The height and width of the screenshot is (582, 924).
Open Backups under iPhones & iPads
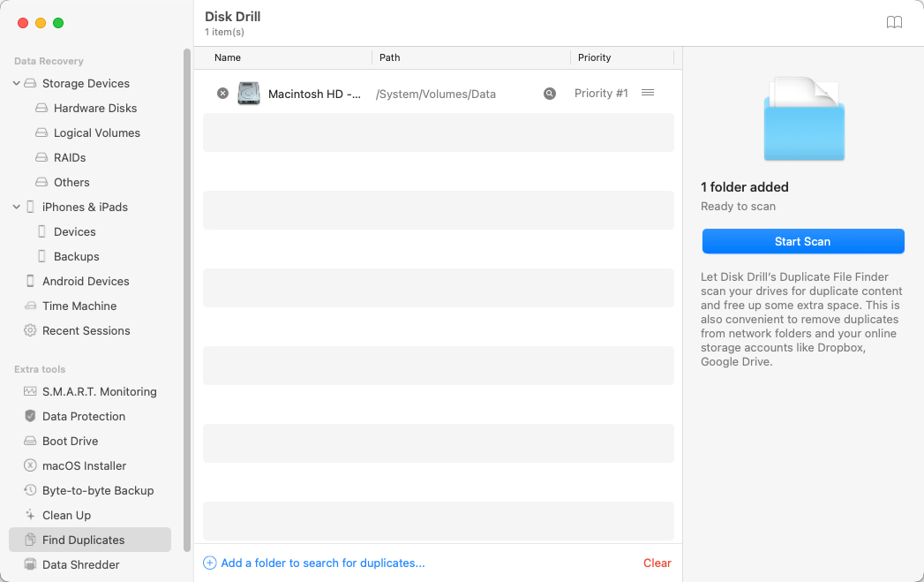pyautogui.click(x=76, y=256)
